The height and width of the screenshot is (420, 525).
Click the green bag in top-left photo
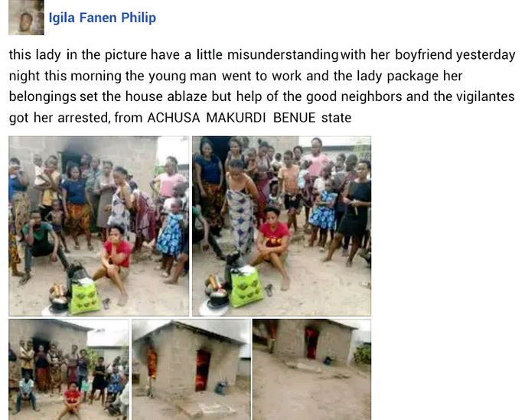coord(84,296)
